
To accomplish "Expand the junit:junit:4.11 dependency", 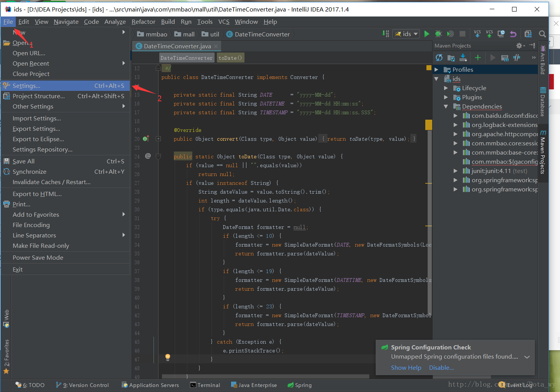I will point(456,171).
